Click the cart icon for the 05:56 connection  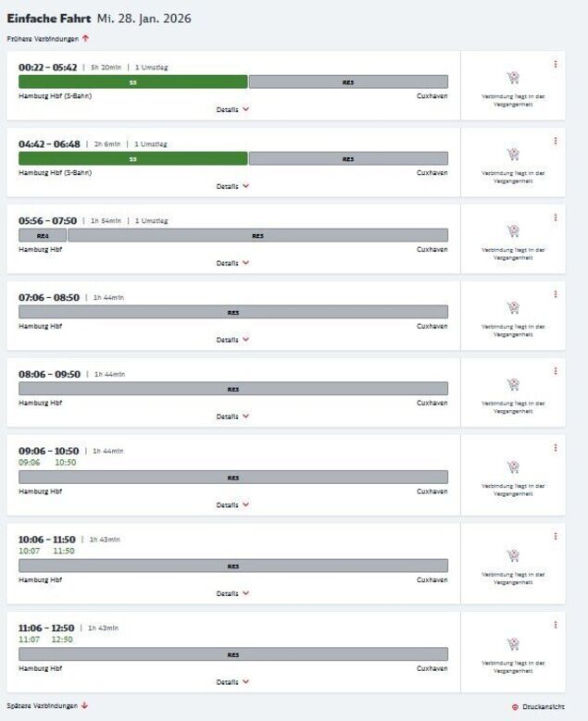coord(512,231)
